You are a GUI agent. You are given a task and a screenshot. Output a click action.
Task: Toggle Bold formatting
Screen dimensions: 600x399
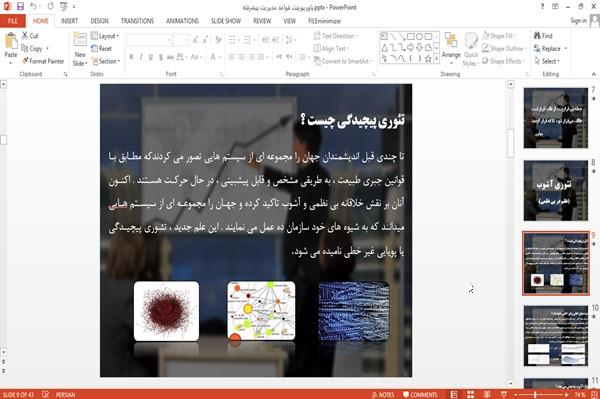pos(131,57)
